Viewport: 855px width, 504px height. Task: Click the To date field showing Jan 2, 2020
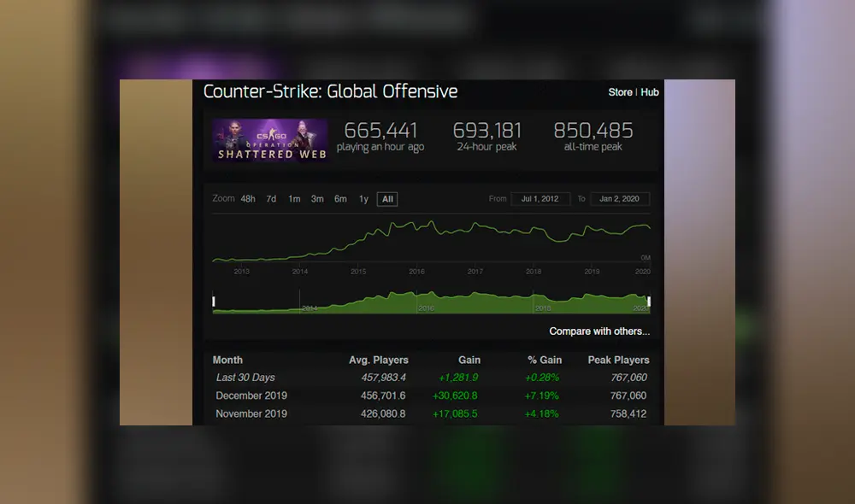620,198
